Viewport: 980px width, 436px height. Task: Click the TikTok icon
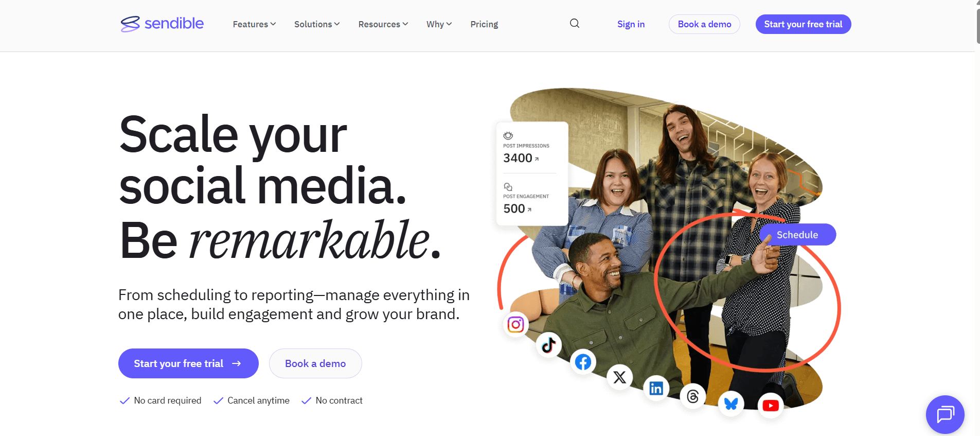click(548, 345)
